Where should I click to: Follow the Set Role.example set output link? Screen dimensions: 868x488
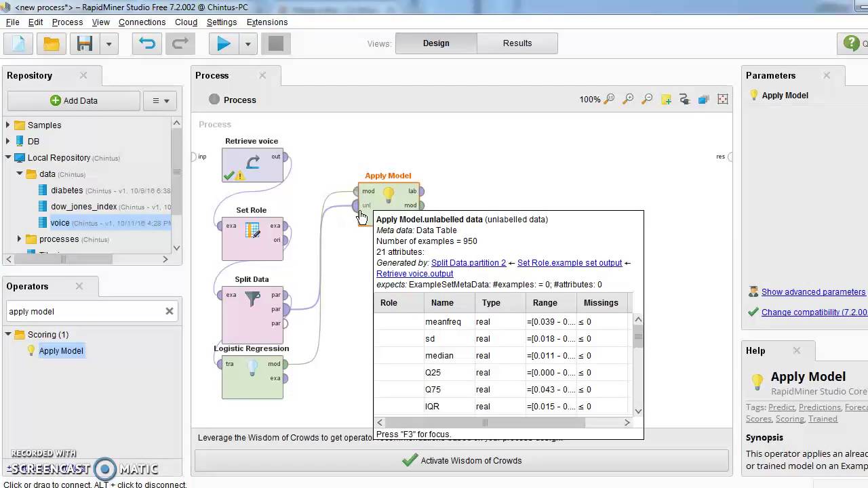570,263
